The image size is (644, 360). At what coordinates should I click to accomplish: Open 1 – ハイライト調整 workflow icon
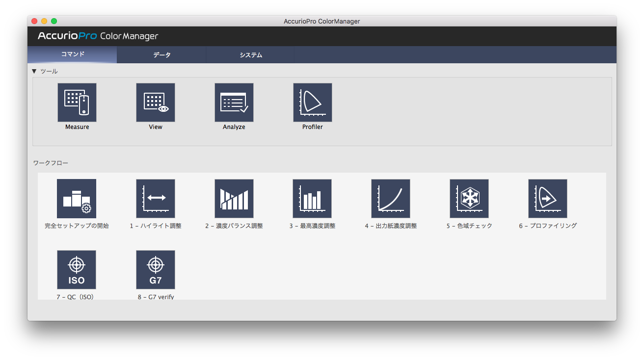coord(156,199)
